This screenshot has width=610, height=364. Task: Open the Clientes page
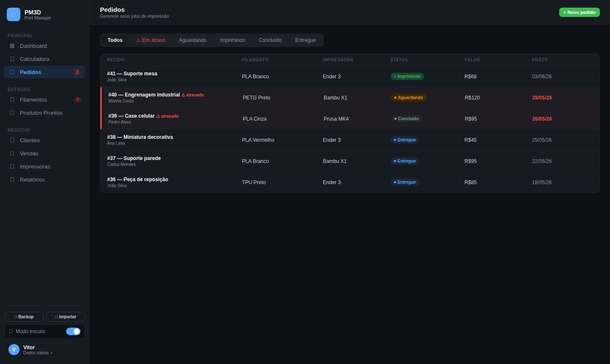44,140
